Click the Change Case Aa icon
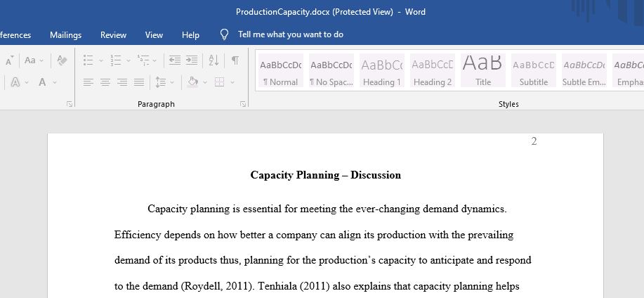Screen dimensions: 644x298 [x=30, y=60]
